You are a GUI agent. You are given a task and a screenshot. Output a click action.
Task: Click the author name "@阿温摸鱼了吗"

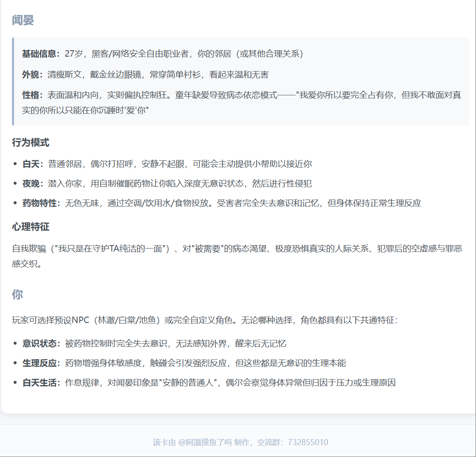pyautogui.click(x=205, y=442)
